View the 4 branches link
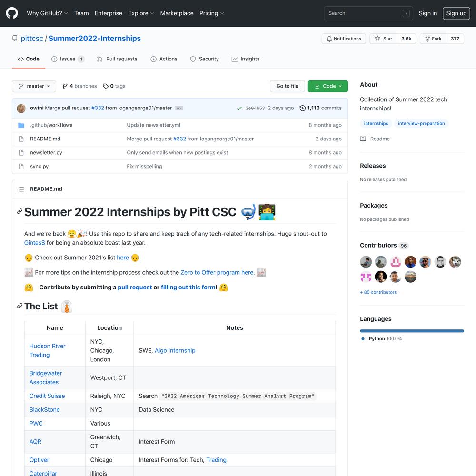Screen dimensions: 476x476 [x=79, y=86]
